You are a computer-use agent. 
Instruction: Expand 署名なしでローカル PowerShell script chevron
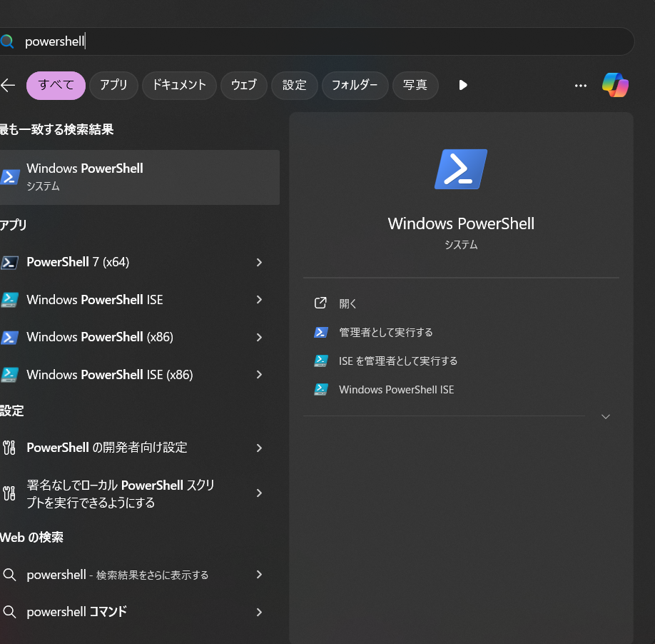coord(259,493)
